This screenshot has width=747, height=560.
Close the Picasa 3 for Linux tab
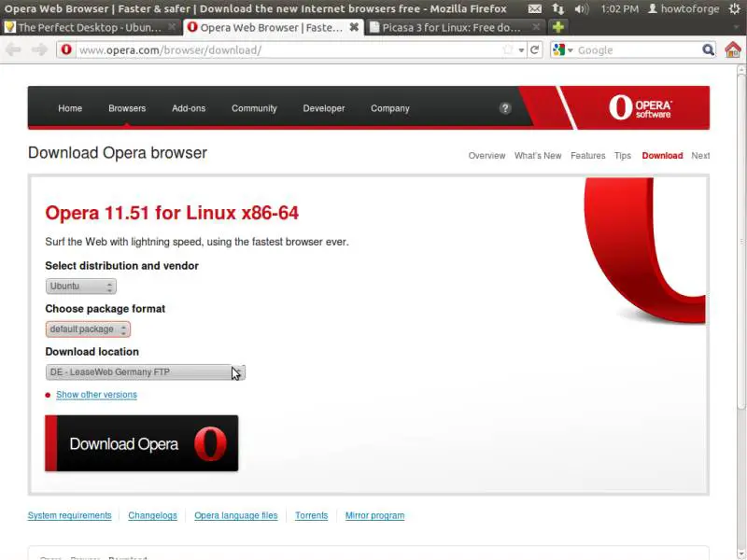[536, 27]
